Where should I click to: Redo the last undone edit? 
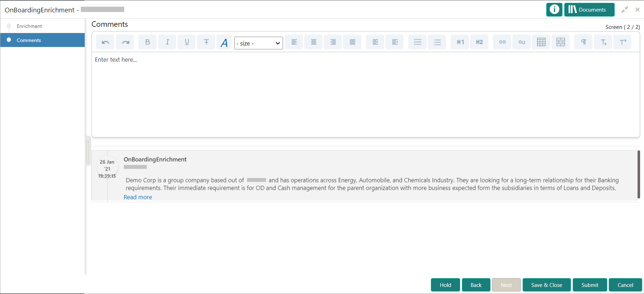(125, 42)
